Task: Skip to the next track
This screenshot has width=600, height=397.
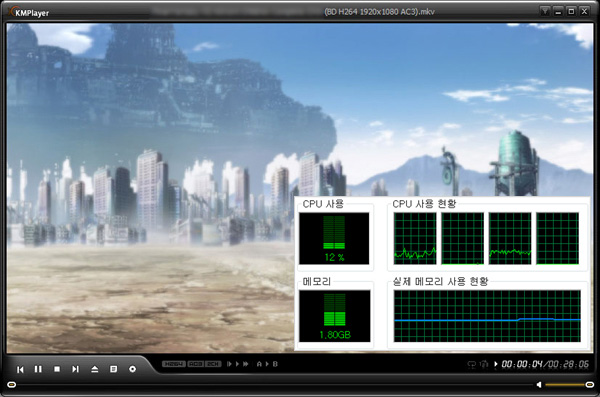Action: tap(75, 369)
